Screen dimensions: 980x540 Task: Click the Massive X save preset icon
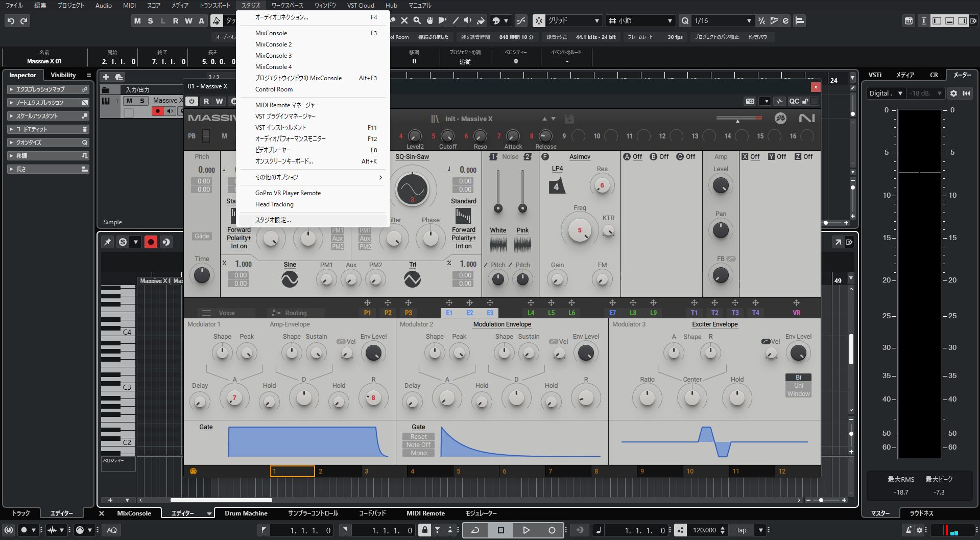[569, 119]
